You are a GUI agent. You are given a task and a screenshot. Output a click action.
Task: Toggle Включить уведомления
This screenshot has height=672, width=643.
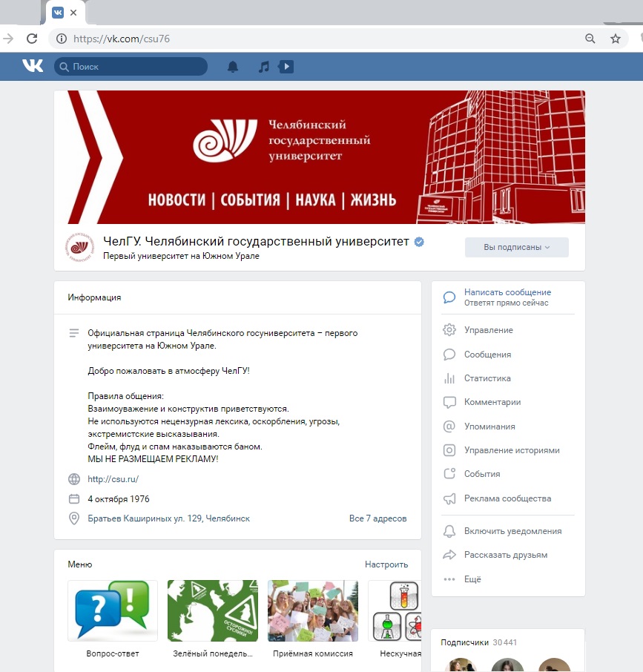(x=512, y=531)
